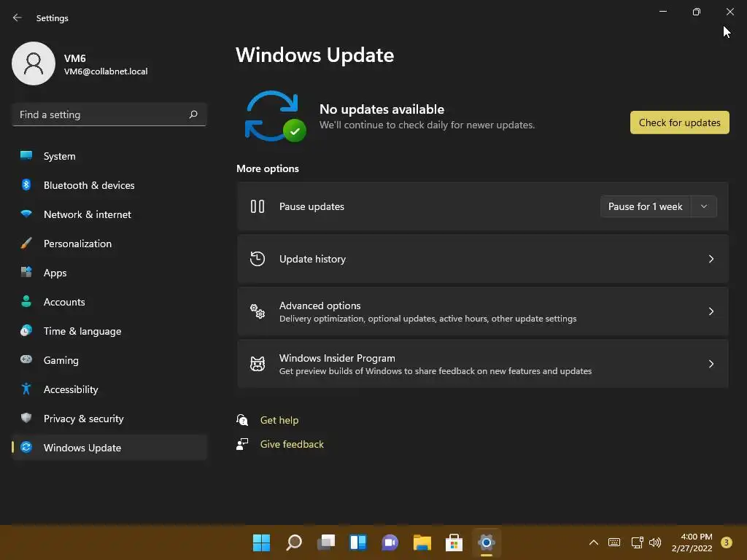747x560 pixels.
Task: Select Gaming in the sidebar
Action: 109,360
